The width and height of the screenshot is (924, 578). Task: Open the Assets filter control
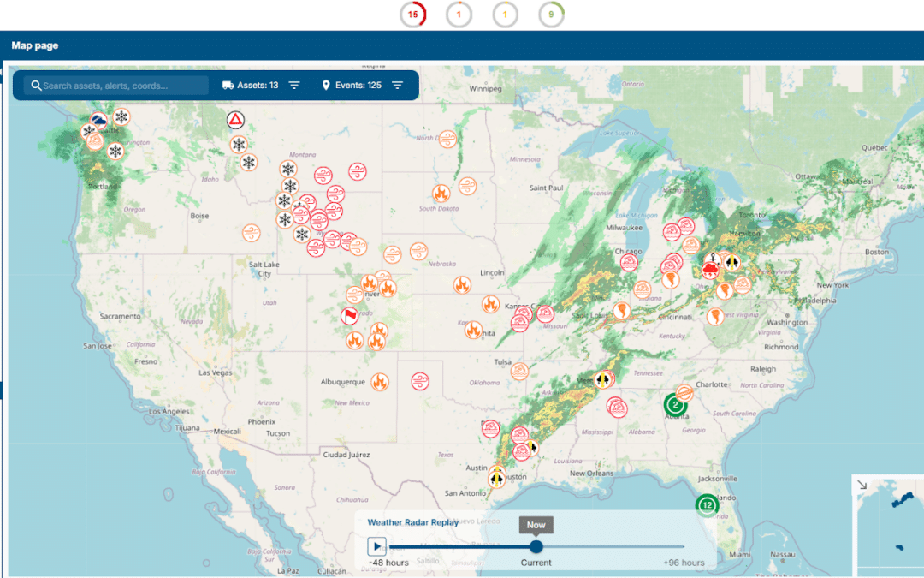[294, 85]
